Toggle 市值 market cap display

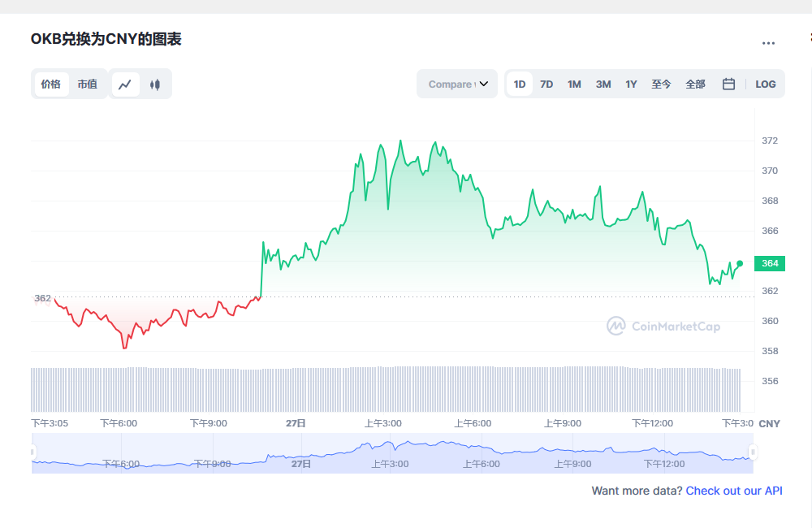pyautogui.click(x=88, y=84)
